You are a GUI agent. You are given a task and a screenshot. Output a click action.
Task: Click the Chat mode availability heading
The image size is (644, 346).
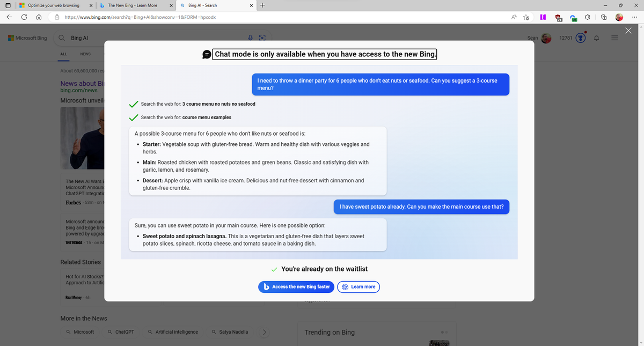(325, 54)
